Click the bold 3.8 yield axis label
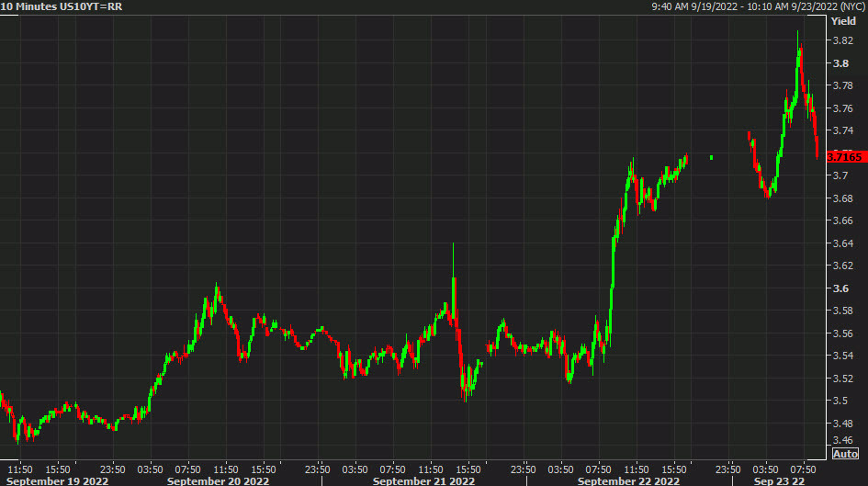The height and width of the screenshot is (486, 868). pyautogui.click(x=840, y=63)
